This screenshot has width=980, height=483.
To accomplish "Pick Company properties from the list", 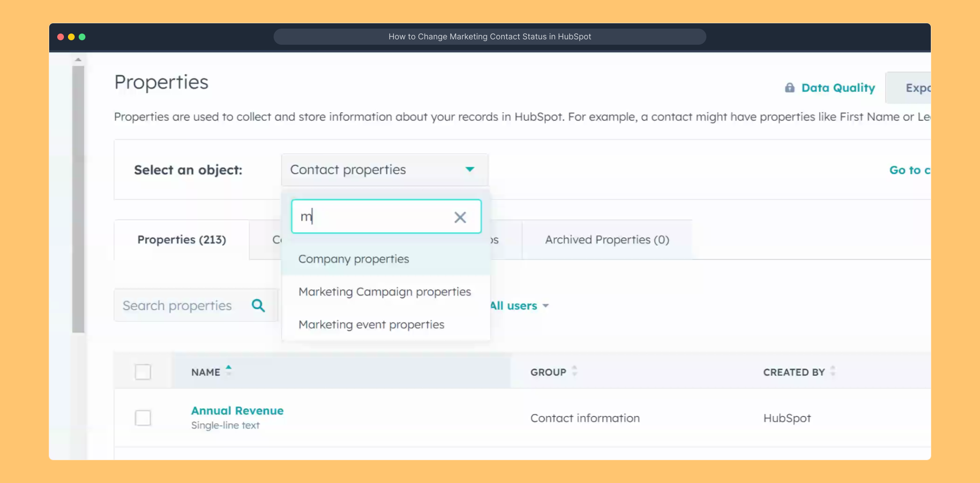I will pyautogui.click(x=353, y=259).
